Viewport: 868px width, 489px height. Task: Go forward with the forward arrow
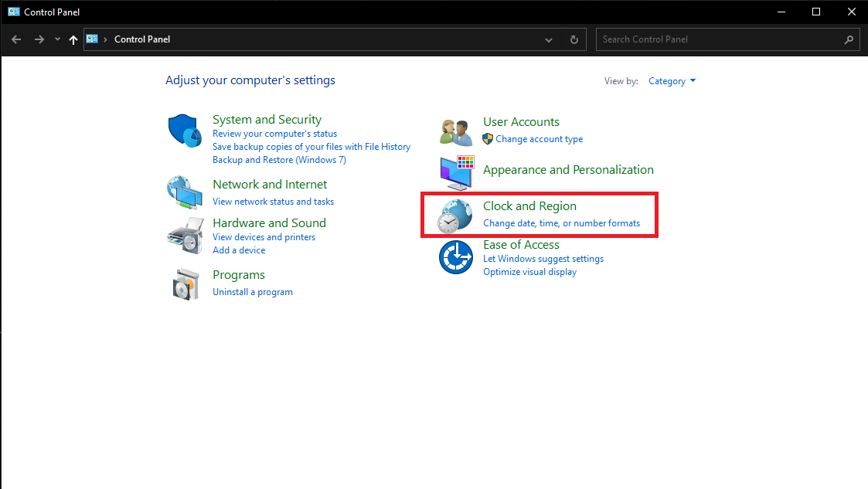[39, 39]
